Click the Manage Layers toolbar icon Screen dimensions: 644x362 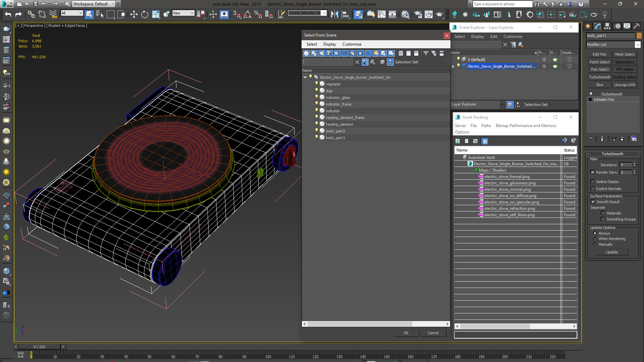[358, 14]
